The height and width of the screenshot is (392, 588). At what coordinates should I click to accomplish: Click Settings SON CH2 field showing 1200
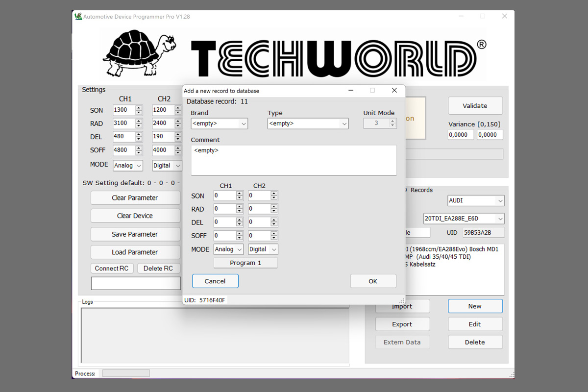163,110
